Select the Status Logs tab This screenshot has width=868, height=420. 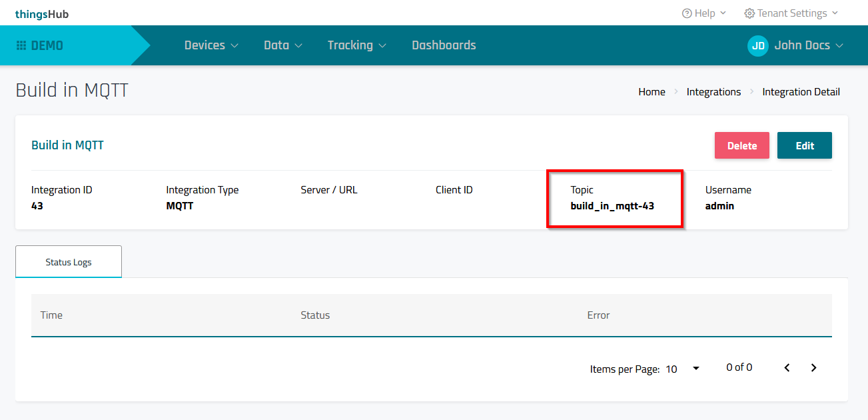click(69, 262)
